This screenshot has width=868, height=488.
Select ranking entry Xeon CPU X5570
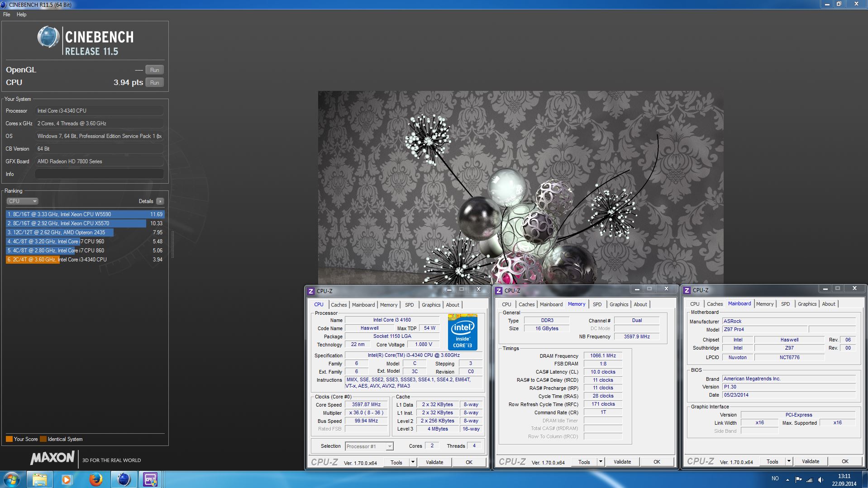pos(85,223)
